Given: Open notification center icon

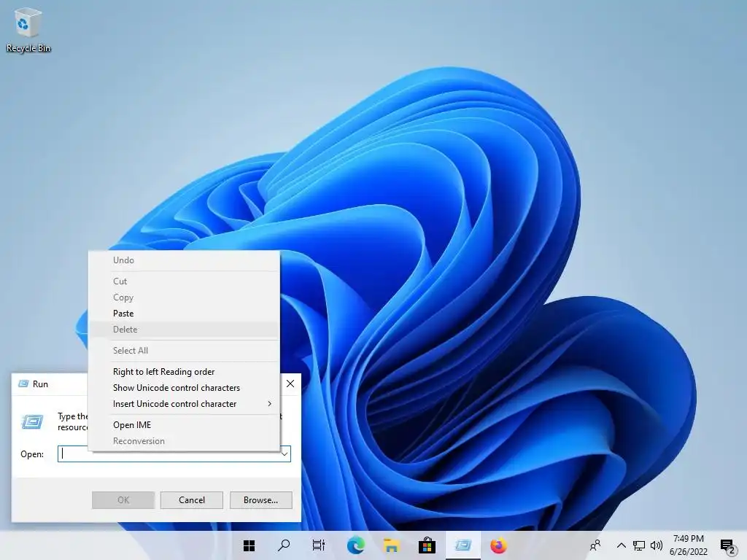Looking at the screenshot, I should coord(727,547).
